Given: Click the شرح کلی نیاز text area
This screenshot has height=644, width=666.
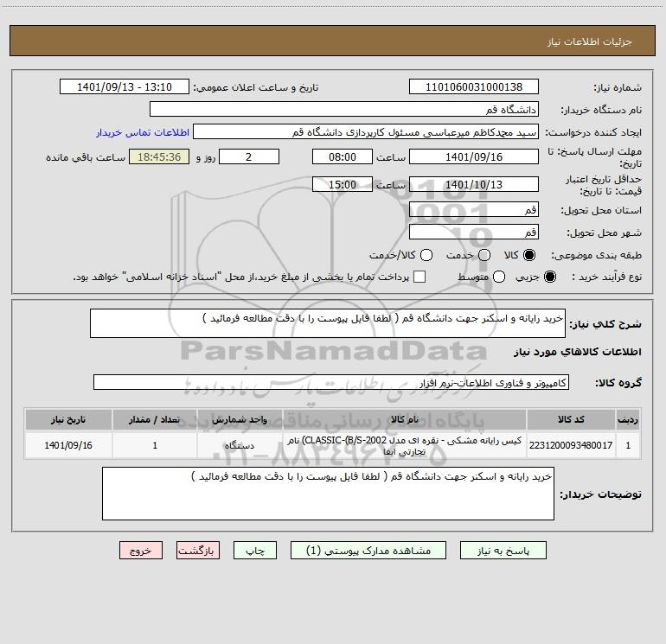Looking at the screenshot, I should [x=328, y=323].
